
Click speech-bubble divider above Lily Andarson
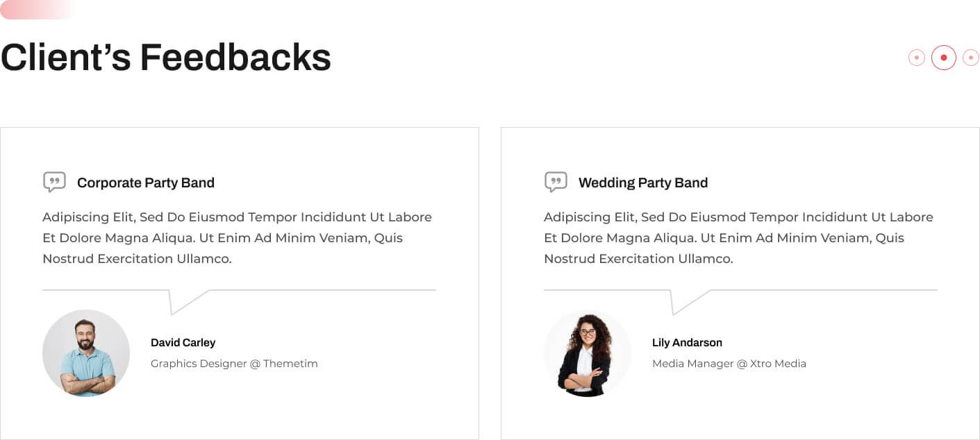tap(690, 300)
